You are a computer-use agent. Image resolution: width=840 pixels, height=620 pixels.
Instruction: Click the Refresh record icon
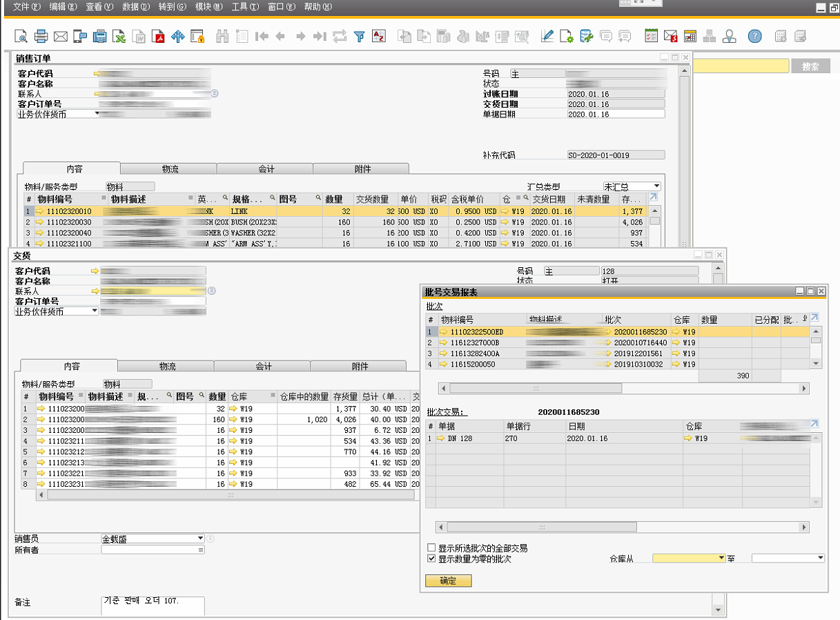tap(339, 37)
